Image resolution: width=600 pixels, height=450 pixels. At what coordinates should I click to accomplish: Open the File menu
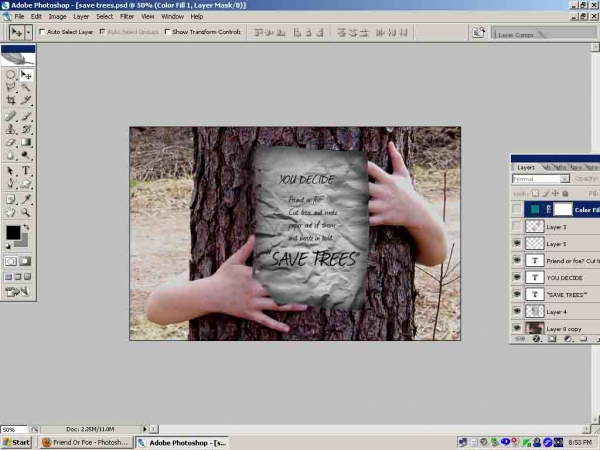tap(19, 16)
